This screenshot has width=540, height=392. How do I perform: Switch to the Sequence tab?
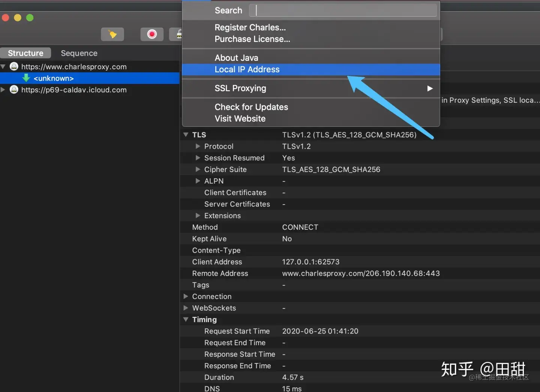point(79,53)
